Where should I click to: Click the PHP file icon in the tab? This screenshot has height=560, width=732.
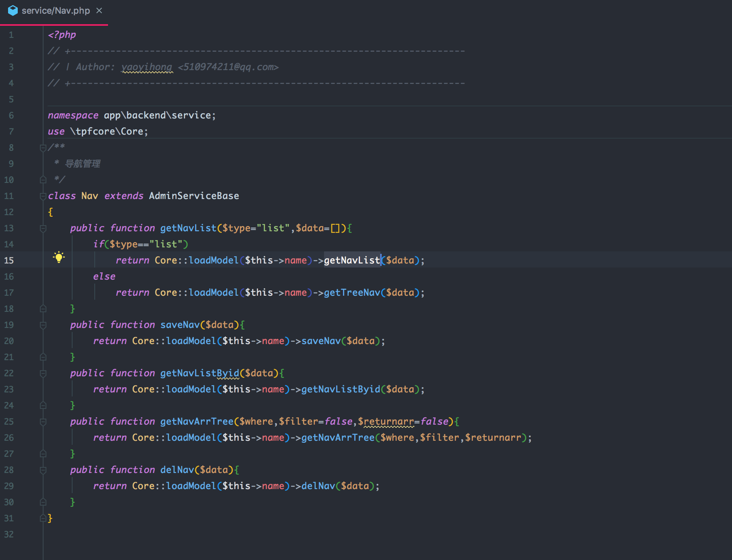(13, 10)
